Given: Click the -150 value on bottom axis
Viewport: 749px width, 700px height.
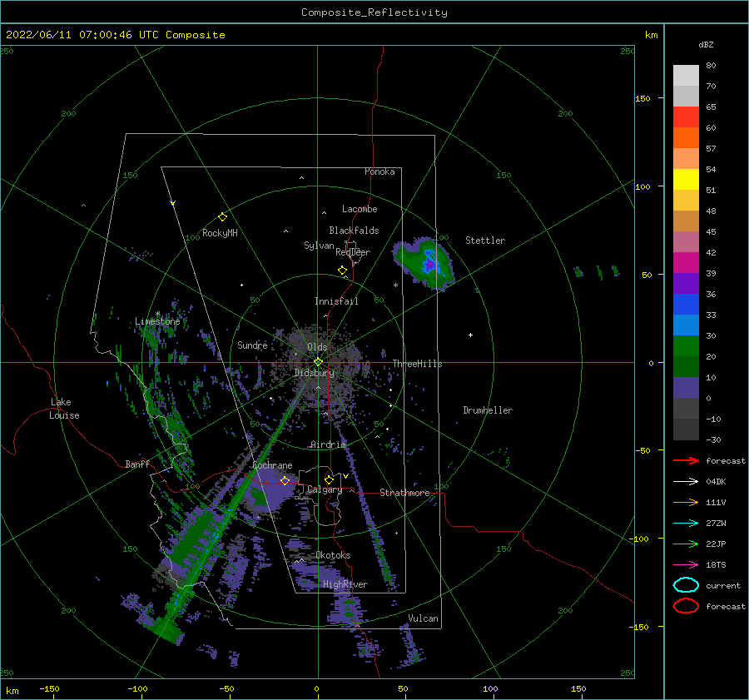Looking at the screenshot, I should (x=49, y=688).
